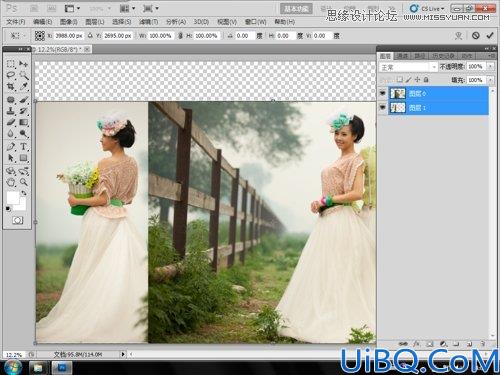Open the blend mode dropdown 正常
Viewport: 500px width, 375px height.
click(x=408, y=67)
